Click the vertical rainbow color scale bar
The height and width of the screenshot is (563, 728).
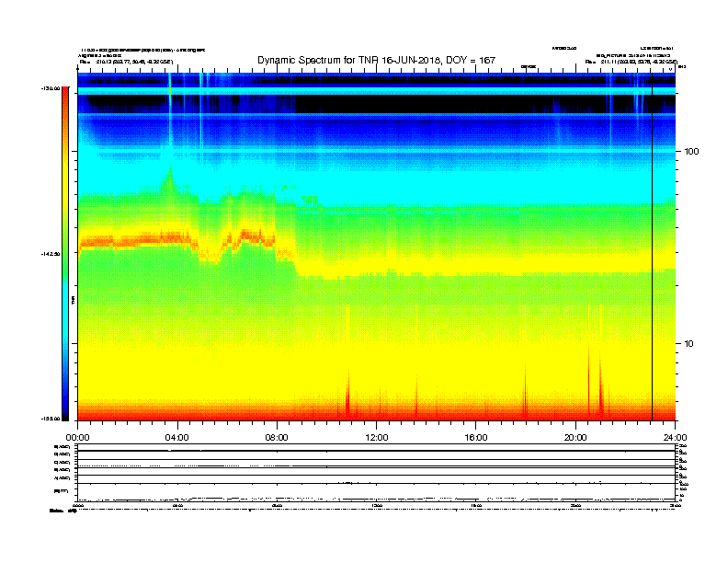click(x=65, y=254)
